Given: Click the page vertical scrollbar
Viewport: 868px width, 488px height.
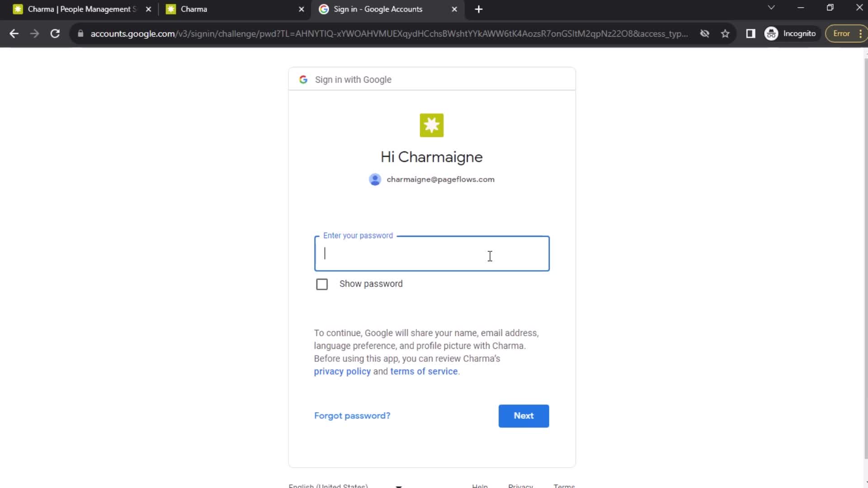Looking at the screenshot, I should (865, 258).
